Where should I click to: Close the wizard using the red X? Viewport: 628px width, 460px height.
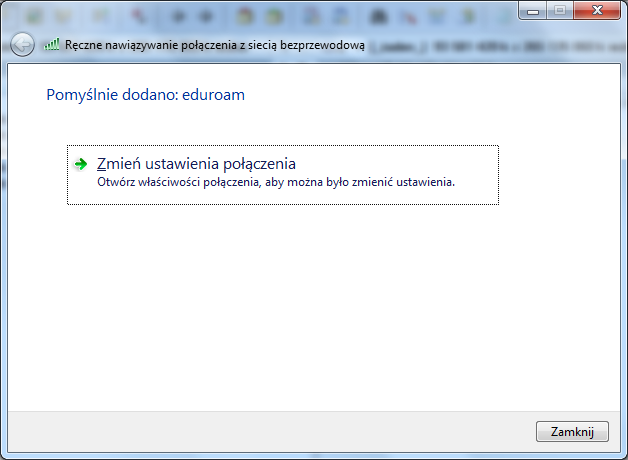[x=594, y=11]
